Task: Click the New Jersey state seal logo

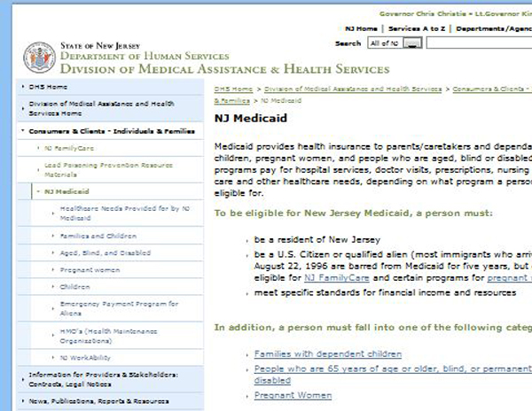Action: pyautogui.click(x=40, y=58)
